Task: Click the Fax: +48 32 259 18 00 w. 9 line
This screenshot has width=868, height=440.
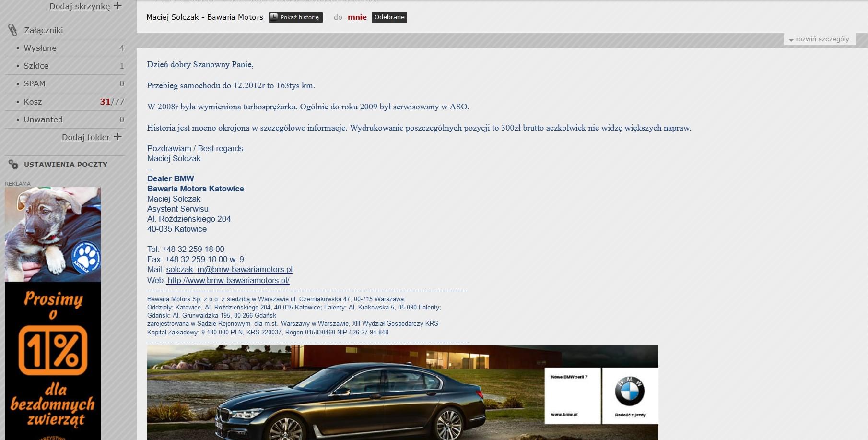Action: click(x=196, y=260)
